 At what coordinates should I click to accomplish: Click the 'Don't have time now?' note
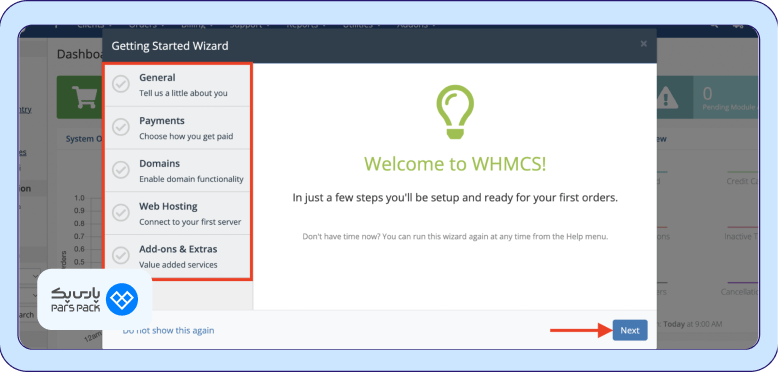coord(455,237)
